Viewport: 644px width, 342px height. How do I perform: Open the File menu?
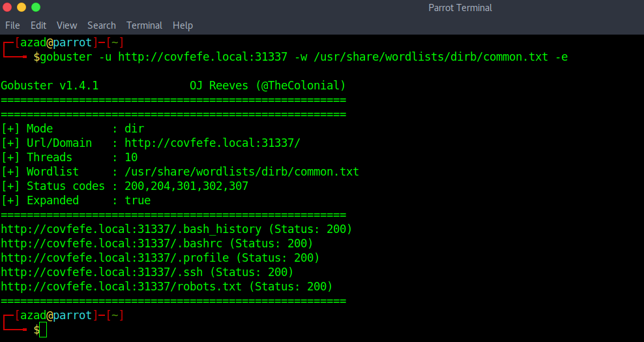point(12,25)
